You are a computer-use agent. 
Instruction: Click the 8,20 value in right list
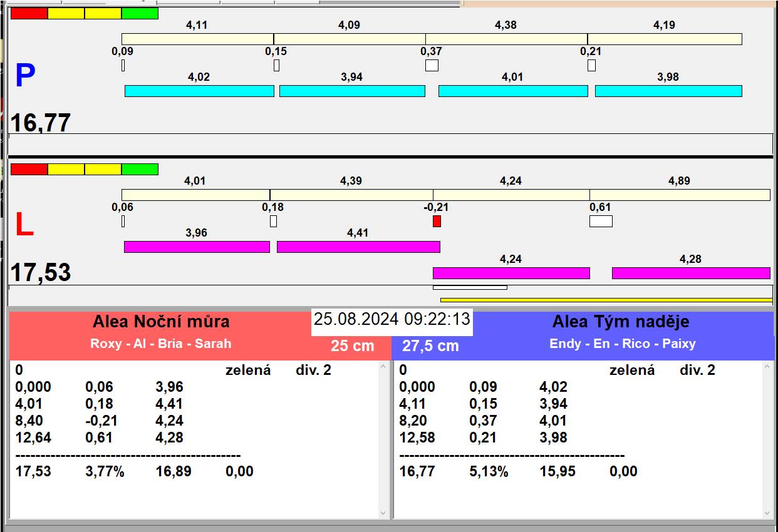coord(413,421)
